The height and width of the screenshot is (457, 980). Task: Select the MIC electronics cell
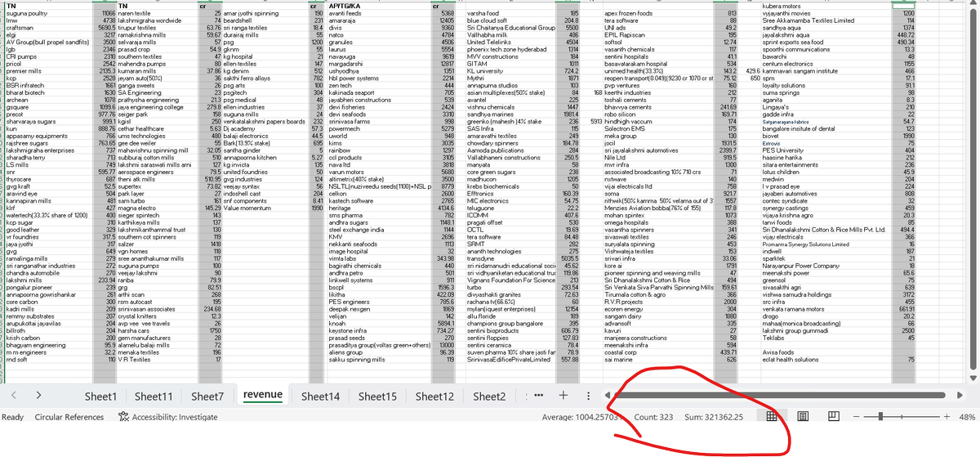pos(510,201)
